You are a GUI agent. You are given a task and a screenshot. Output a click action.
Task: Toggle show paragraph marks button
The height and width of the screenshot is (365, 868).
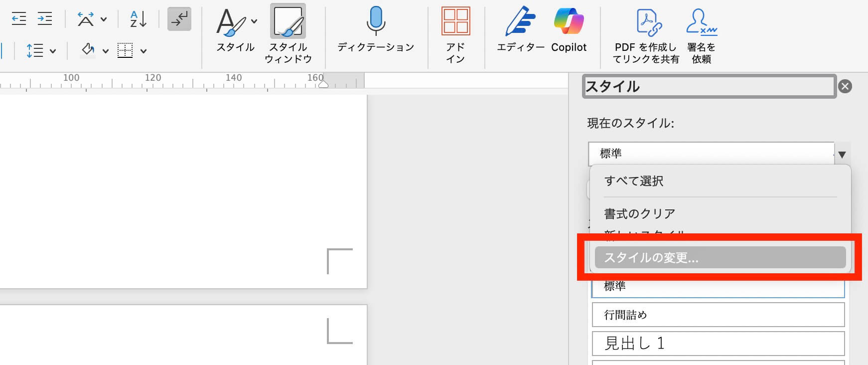[x=179, y=19]
